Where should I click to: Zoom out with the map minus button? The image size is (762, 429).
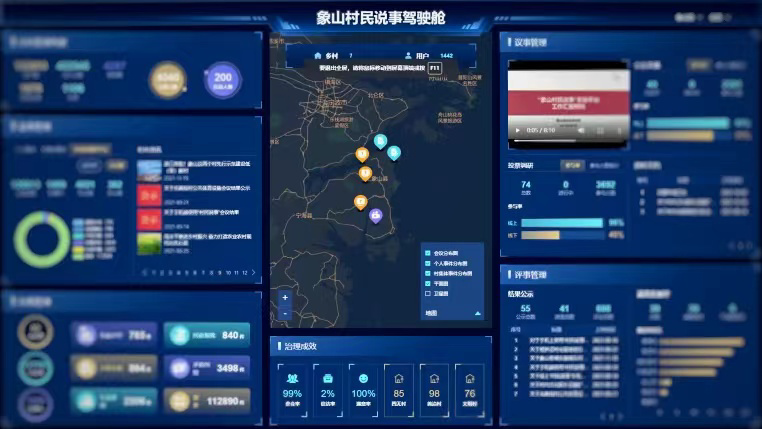pyautogui.click(x=285, y=313)
